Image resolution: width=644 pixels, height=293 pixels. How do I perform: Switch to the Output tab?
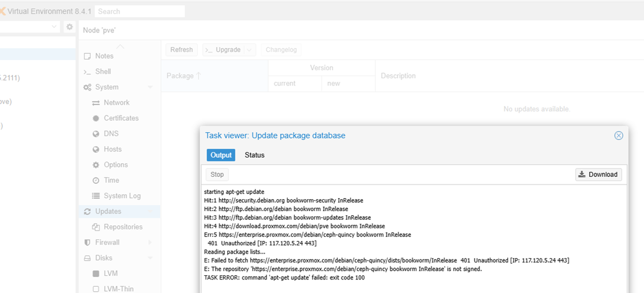click(221, 155)
